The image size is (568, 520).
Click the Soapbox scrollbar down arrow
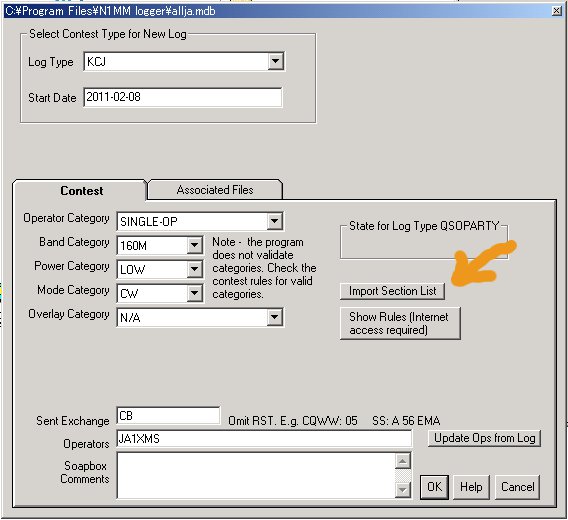tap(402, 490)
